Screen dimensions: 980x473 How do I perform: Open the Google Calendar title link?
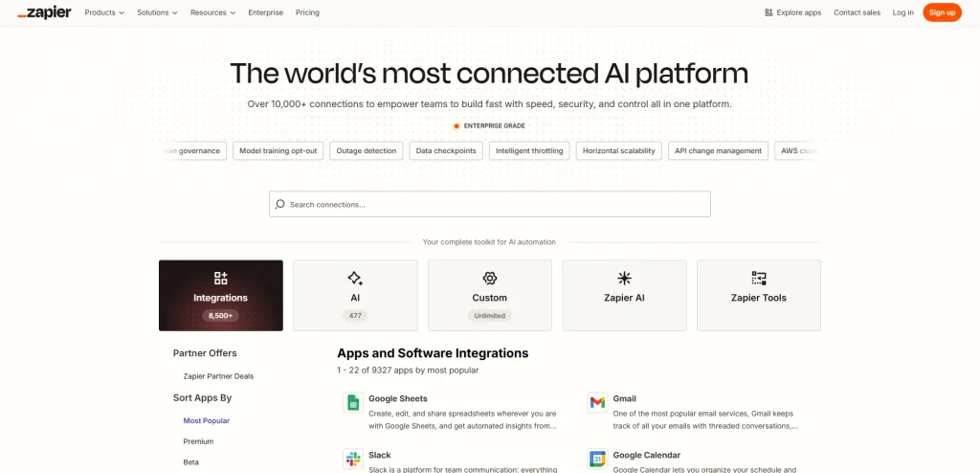(647, 456)
